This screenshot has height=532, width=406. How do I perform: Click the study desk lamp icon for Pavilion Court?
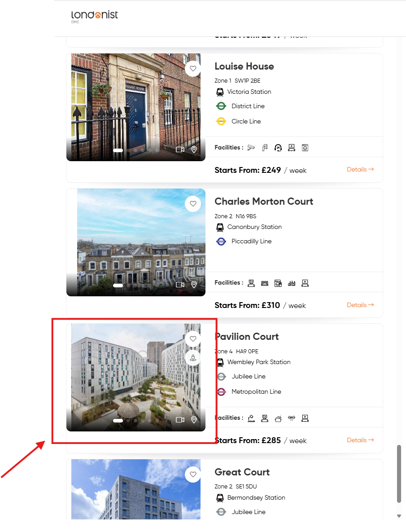point(251,418)
